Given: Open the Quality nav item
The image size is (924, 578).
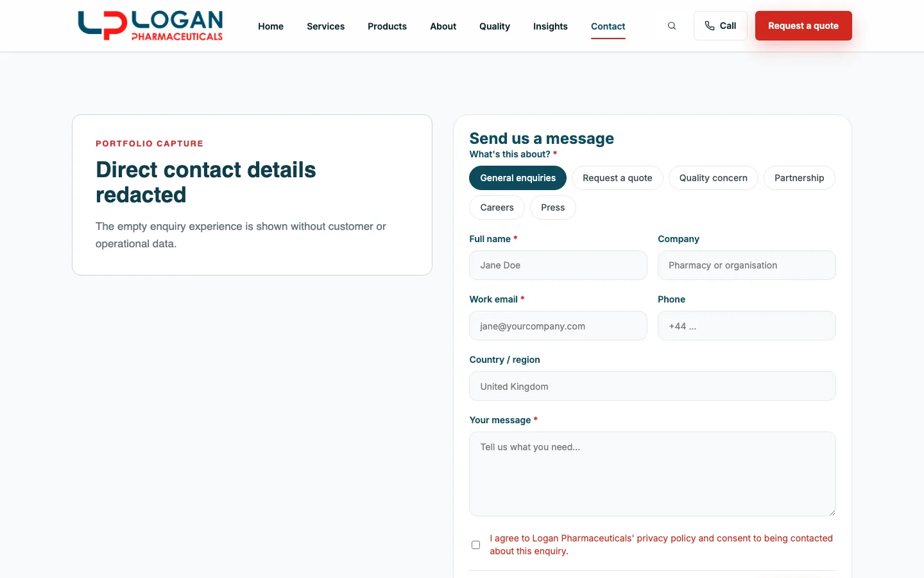Looking at the screenshot, I should click(x=495, y=26).
